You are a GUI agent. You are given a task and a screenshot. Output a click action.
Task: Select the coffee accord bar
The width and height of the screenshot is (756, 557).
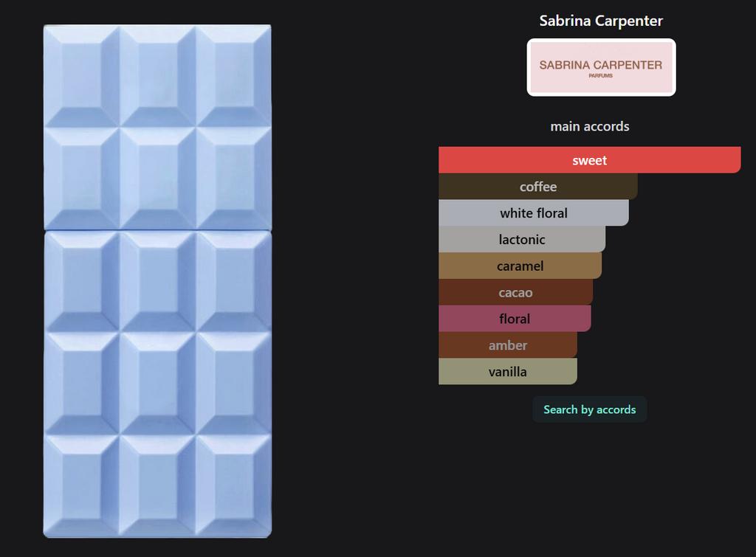coord(538,187)
